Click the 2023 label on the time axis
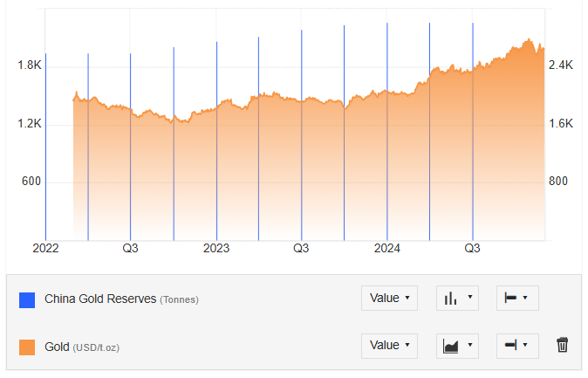 (x=216, y=248)
